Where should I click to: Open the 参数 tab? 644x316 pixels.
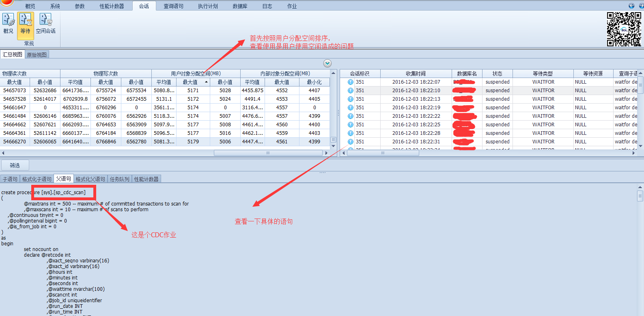pos(80,6)
